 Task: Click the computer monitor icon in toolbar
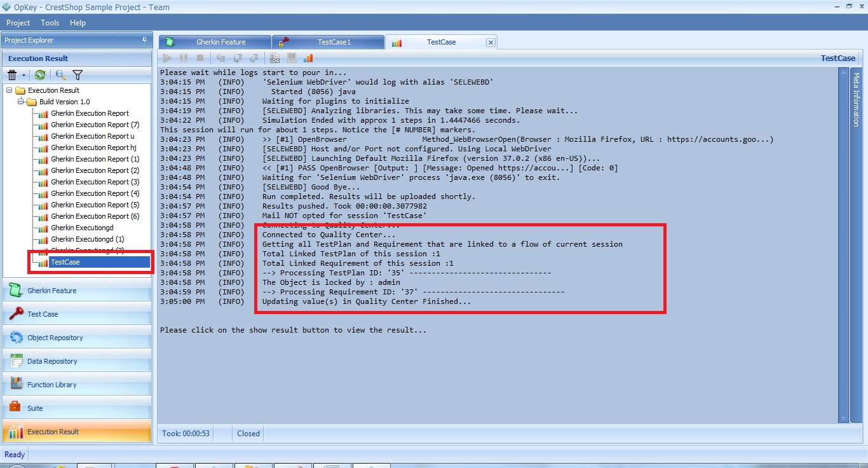(x=292, y=58)
